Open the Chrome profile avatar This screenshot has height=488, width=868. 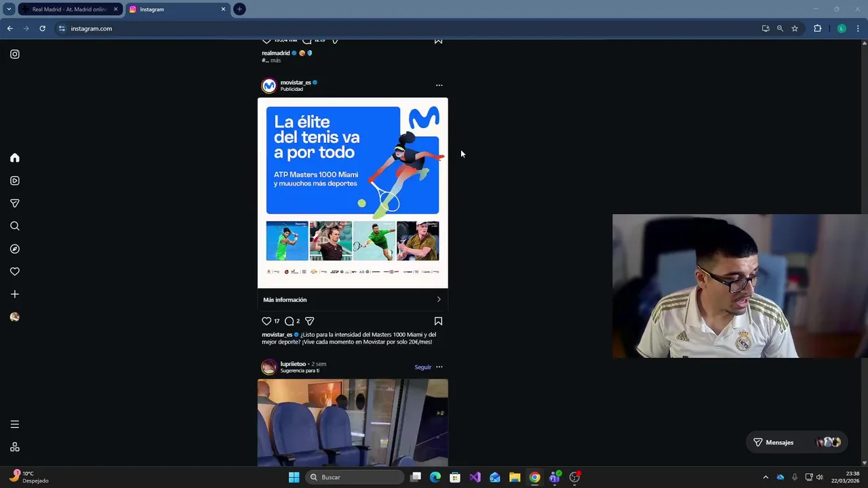[x=842, y=28]
